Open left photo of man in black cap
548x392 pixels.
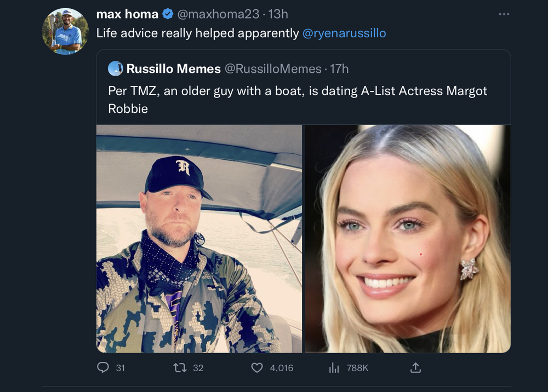click(x=199, y=239)
